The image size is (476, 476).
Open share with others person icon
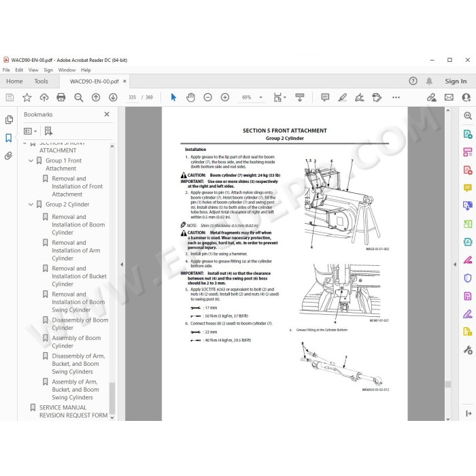click(x=466, y=97)
